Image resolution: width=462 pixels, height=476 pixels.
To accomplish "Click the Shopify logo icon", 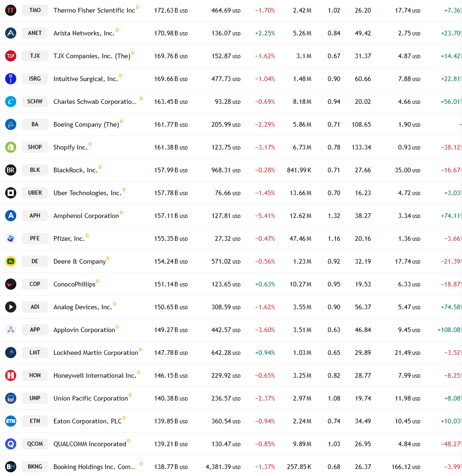I will tap(11, 147).
